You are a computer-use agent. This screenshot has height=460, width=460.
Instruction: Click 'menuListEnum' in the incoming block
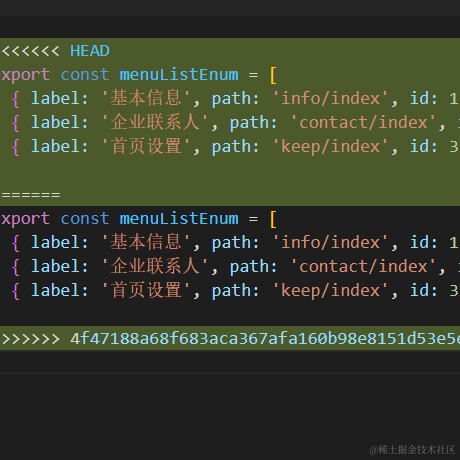pos(179,219)
